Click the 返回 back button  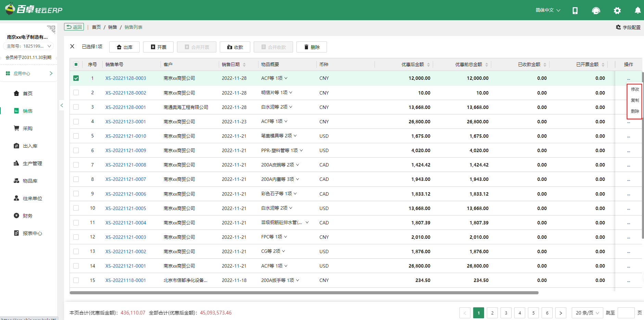[x=74, y=27]
